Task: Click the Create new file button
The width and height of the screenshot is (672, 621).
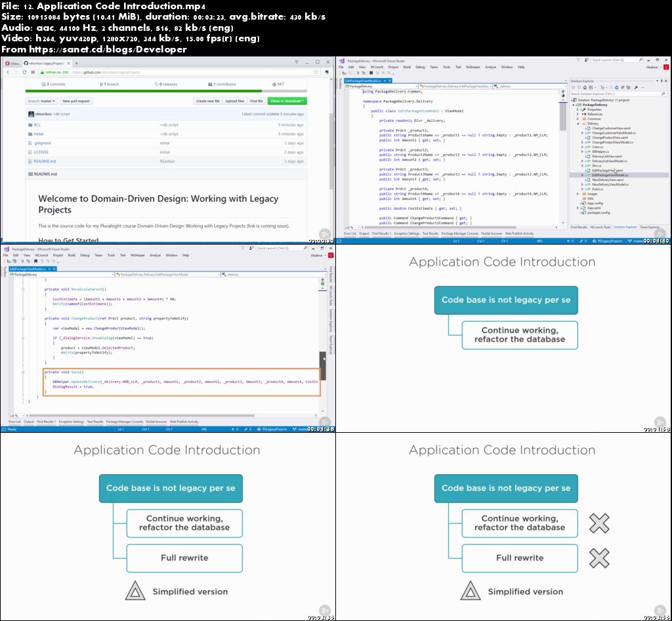Action: pyautogui.click(x=208, y=101)
